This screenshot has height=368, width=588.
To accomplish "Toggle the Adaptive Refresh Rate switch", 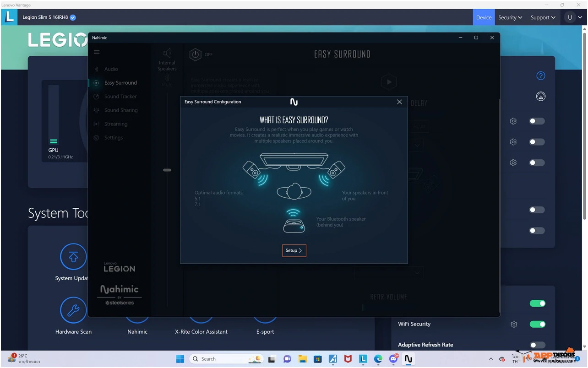I will pos(538,345).
